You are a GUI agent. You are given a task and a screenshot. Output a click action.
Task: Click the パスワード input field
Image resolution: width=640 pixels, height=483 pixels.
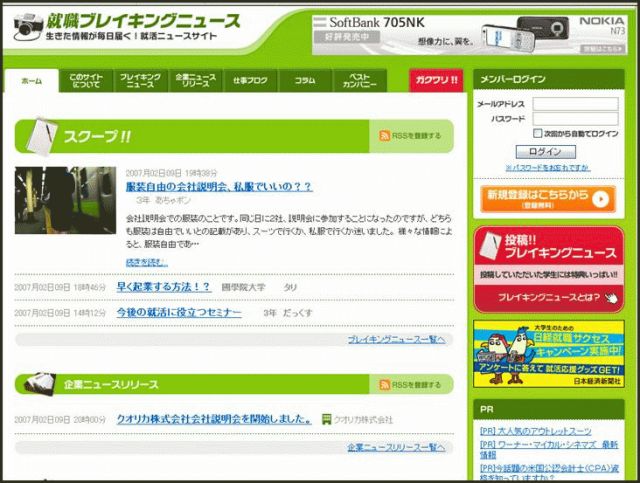click(575, 119)
